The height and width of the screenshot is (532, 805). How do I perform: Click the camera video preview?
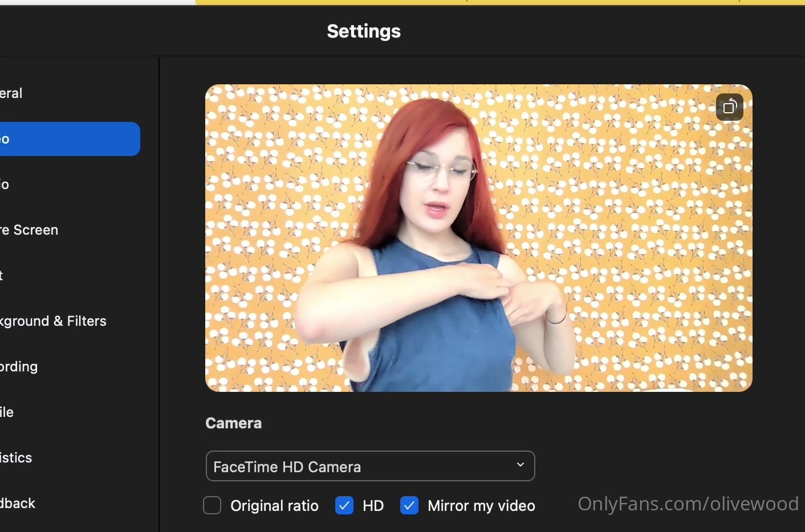(x=478, y=238)
